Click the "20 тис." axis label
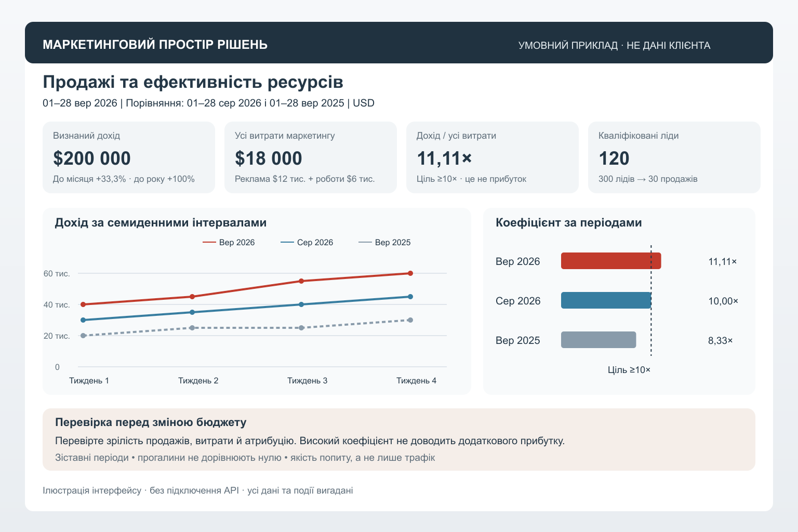Image resolution: width=798 pixels, height=532 pixels. (57, 336)
